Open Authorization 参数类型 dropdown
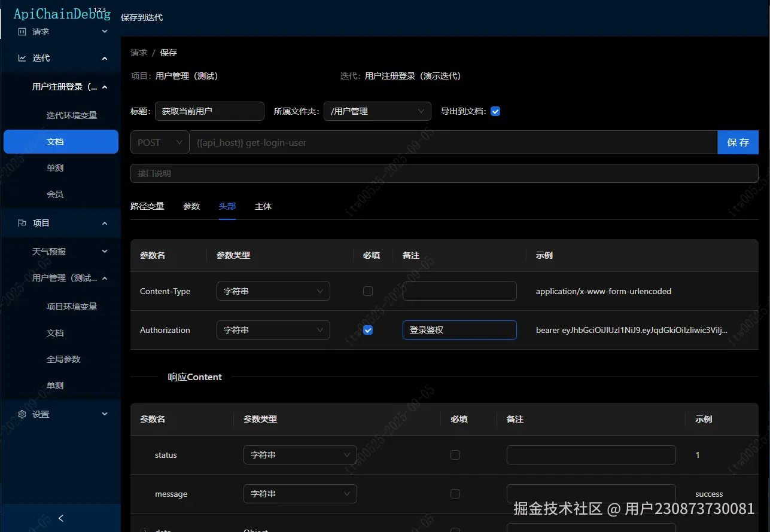Screen dimensions: 770x532 (273, 330)
